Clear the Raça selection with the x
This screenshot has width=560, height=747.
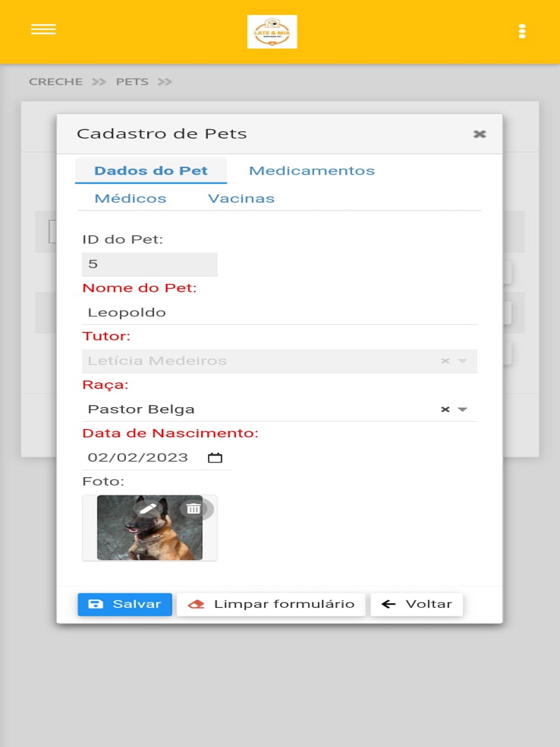coord(445,409)
